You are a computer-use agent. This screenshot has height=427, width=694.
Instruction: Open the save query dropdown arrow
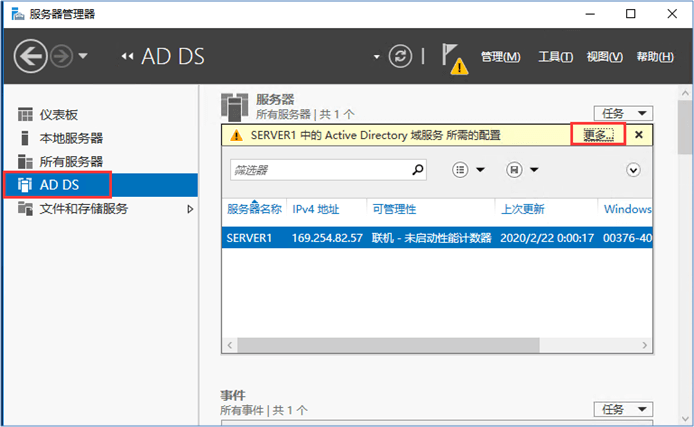pos(534,169)
